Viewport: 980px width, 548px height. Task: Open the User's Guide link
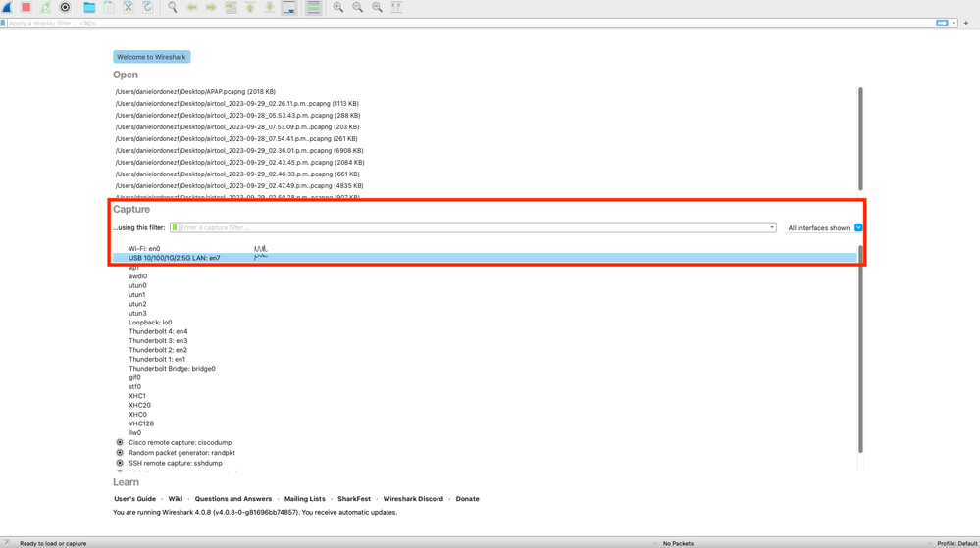coord(135,499)
